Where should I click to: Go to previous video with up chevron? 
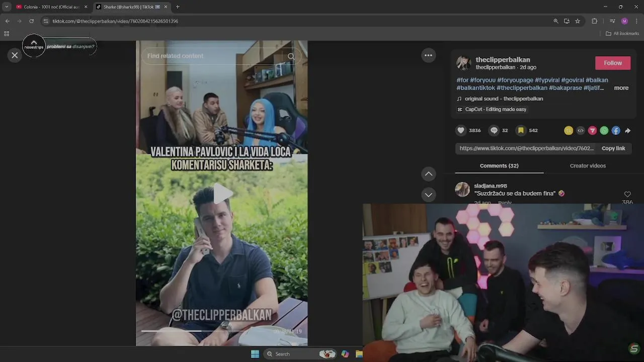tap(428, 174)
